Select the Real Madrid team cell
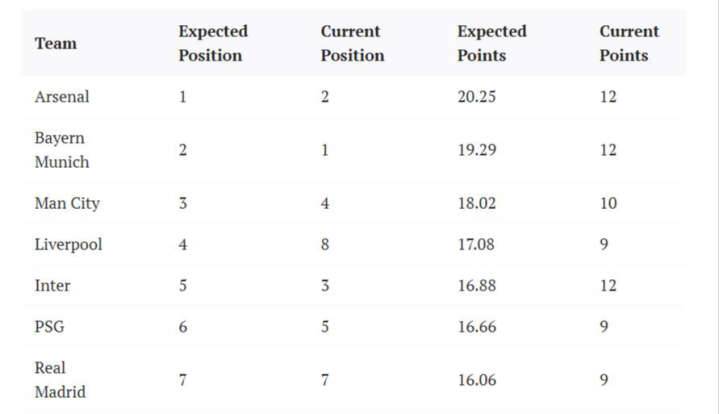Viewport: 719px width, 414px height. (x=60, y=380)
